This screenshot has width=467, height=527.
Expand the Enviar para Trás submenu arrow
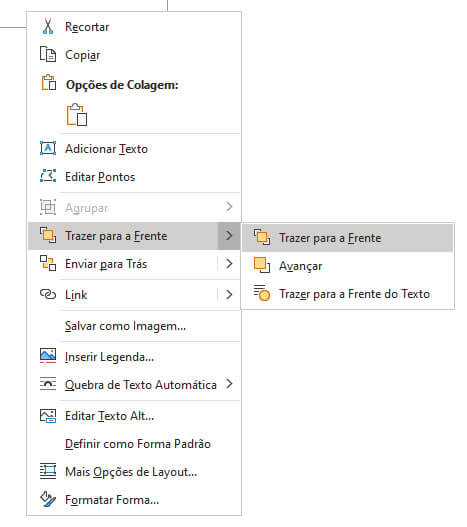229,264
